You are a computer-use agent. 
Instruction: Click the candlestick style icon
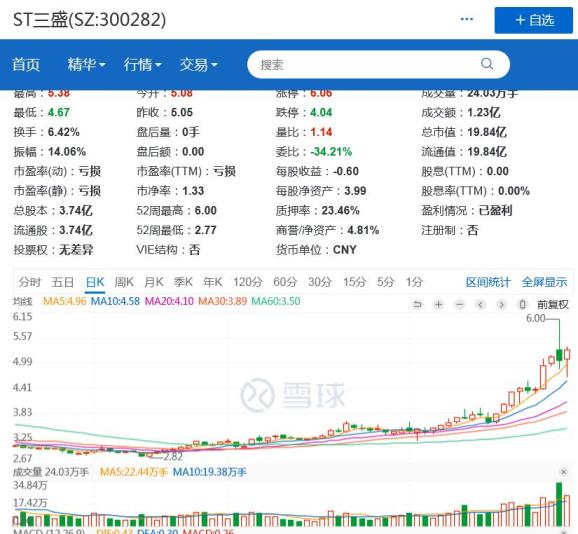click(522, 304)
